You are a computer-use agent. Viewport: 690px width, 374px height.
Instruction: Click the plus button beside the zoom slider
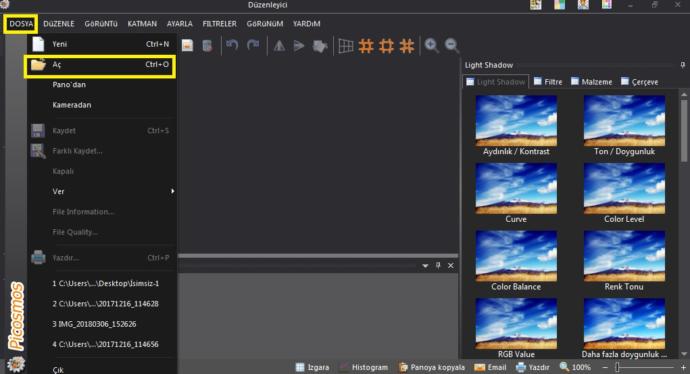pyautogui.click(x=683, y=367)
